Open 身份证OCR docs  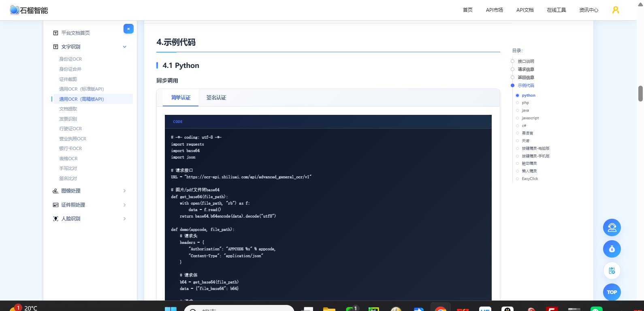(x=70, y=59)
